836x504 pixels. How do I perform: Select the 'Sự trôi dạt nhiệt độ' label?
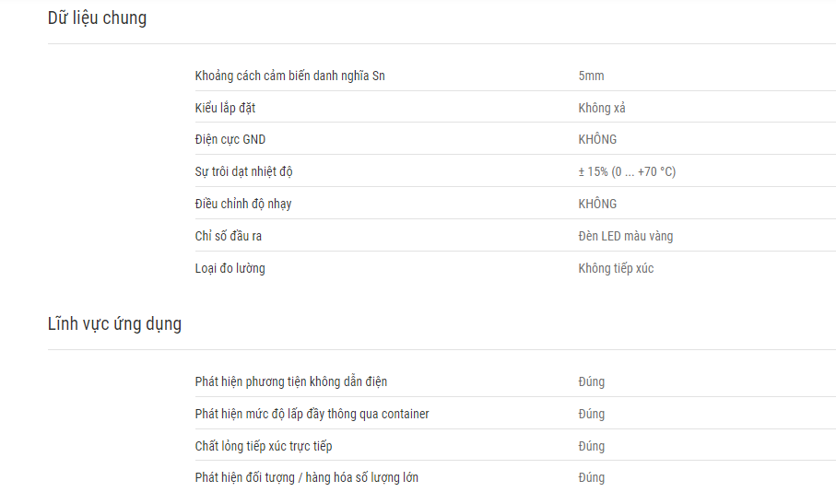click(x=243, y=171)
